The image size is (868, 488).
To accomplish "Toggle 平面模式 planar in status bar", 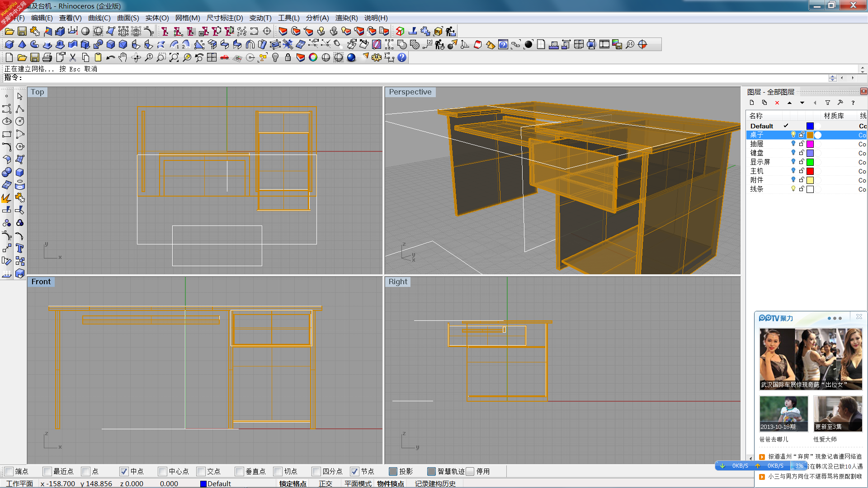I will pyautogui.click(x=358, y=483).
